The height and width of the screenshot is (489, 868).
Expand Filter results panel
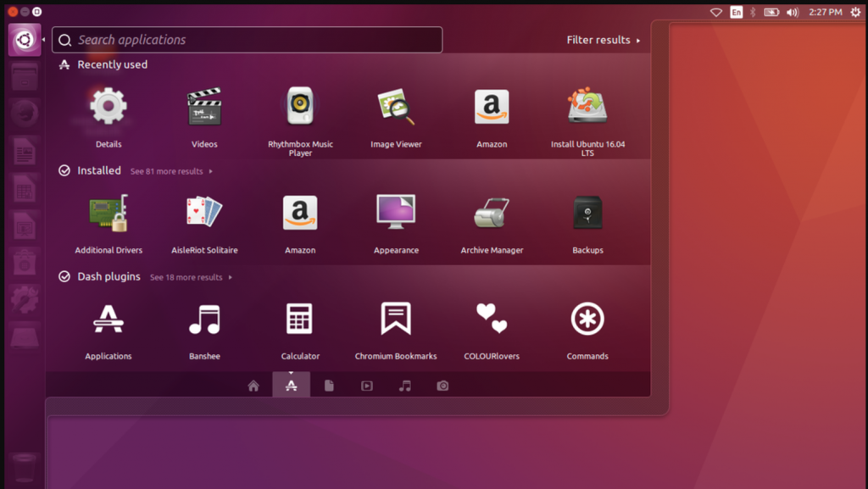click(x=603, y=40)
